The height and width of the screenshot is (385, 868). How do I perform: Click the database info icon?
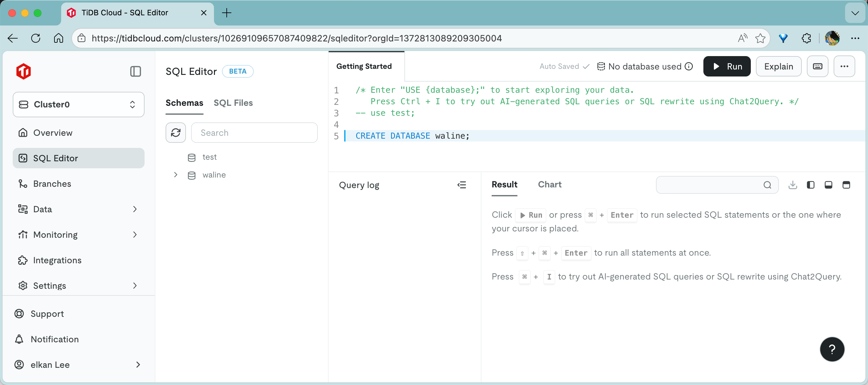tap(689, 66)
